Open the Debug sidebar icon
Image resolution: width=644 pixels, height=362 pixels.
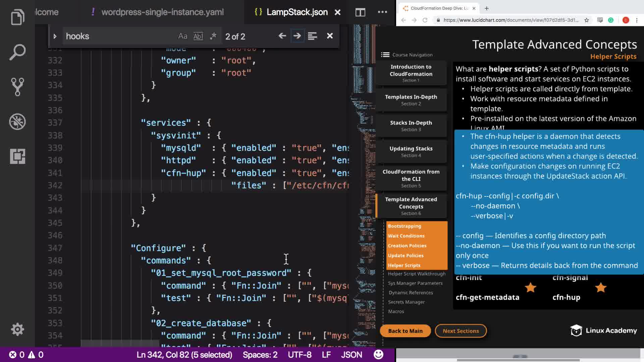click(x=17, y=121)
